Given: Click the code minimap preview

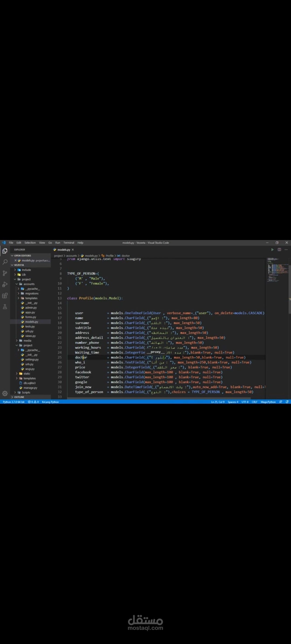Looking at the screenshot, I should (277, 270).
